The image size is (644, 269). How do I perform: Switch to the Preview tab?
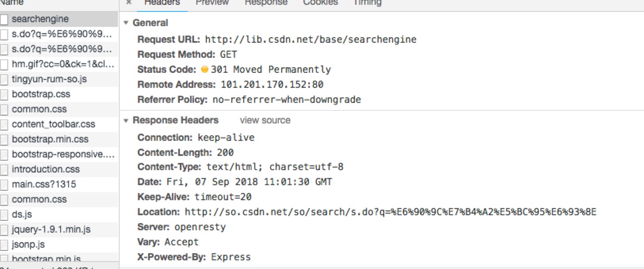click(212, 3)
